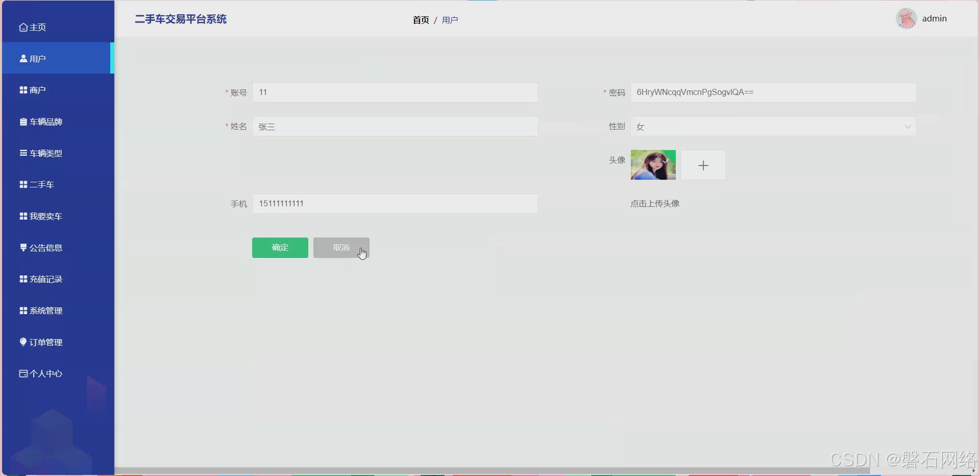Open the 主页 menu item
980x476 pixels.
click(58, 27)
